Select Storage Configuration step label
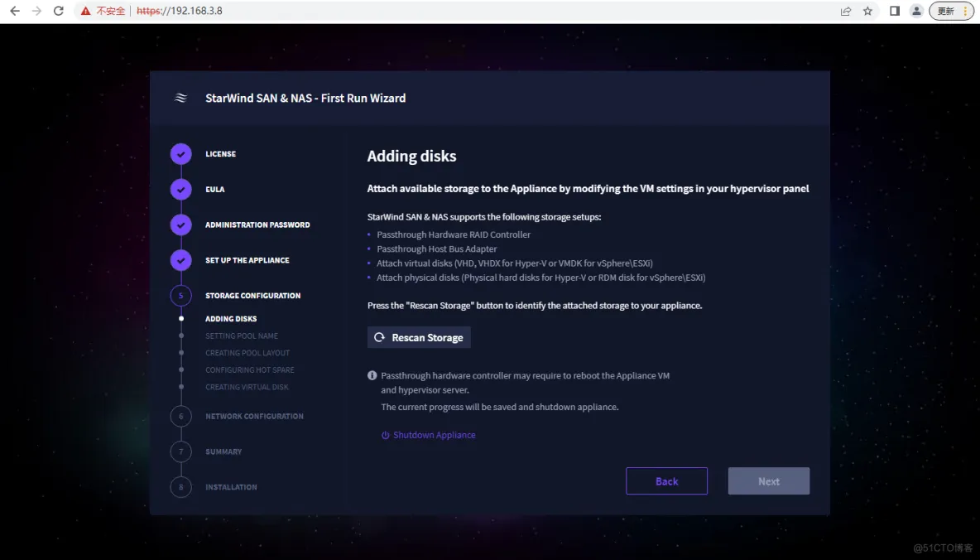 tap(253, 296)
